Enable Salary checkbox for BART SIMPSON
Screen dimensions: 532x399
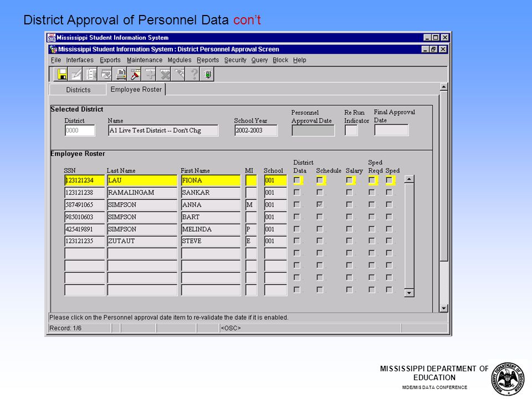[349, 217]
